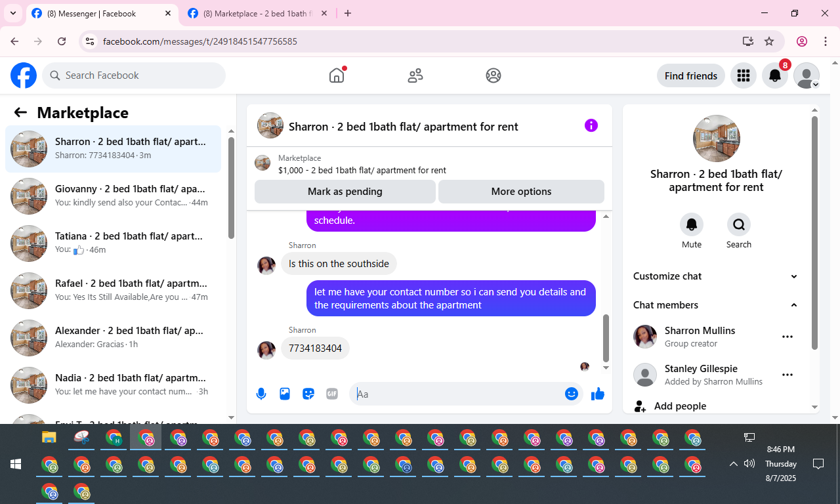Open Chrome's three-dot menu

[826, 41]
